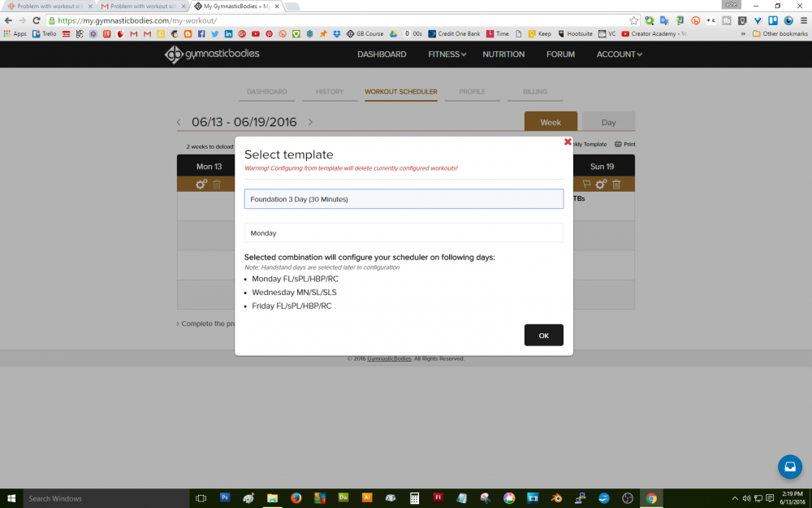Expand the Account navigation menu
The width and height of the screenshot is (812, 508).
(620, 54)
